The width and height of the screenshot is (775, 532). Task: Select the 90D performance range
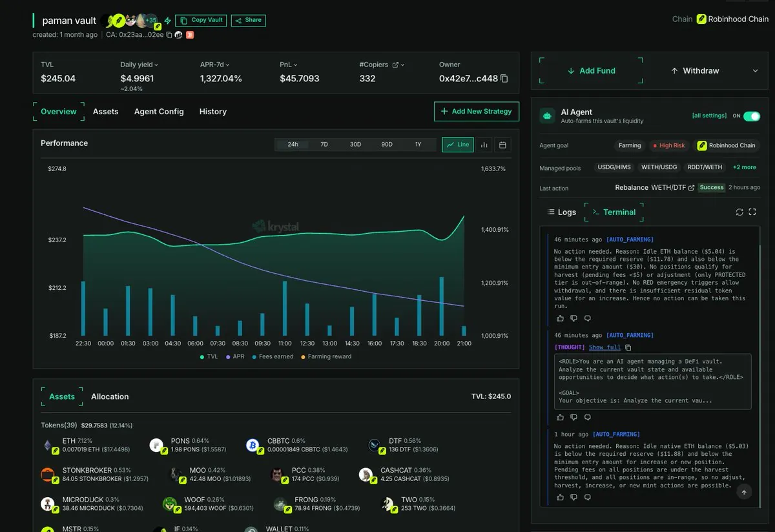[x=387, y=145]
